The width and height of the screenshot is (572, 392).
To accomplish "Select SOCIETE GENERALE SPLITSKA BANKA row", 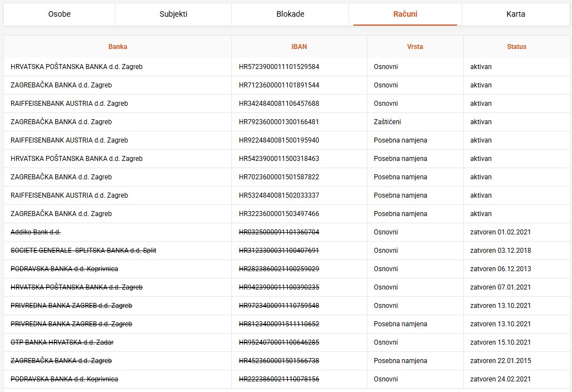I will pos(83,251).
